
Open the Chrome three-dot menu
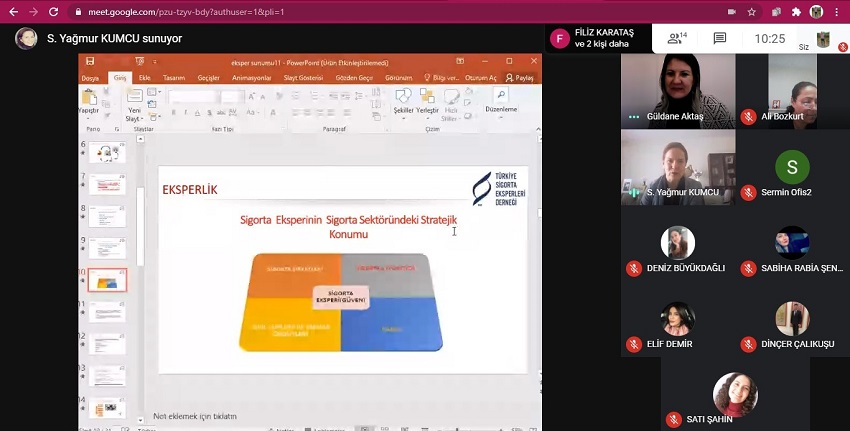click(x=838, y=12)
